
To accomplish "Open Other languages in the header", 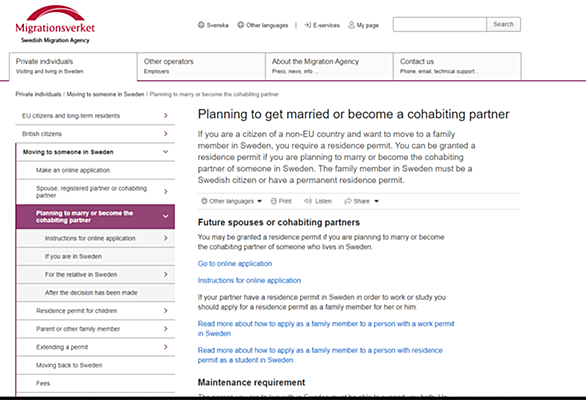I will 267,25.
